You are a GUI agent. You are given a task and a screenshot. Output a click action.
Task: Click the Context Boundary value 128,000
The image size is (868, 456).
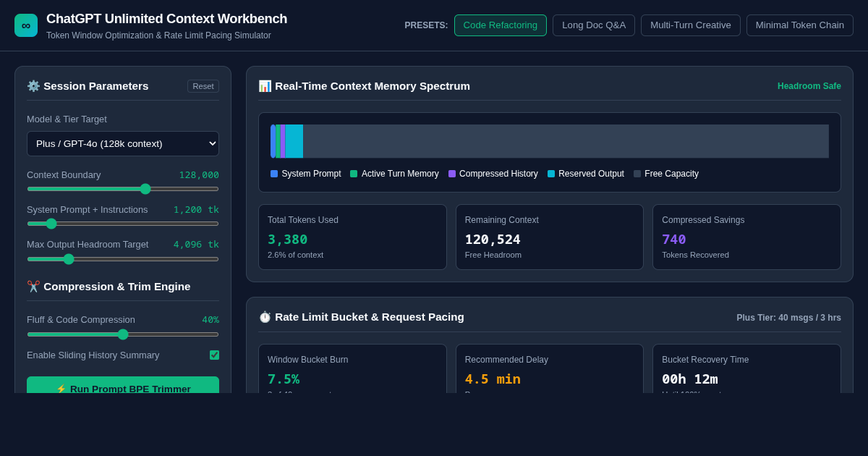click(199, 175)
